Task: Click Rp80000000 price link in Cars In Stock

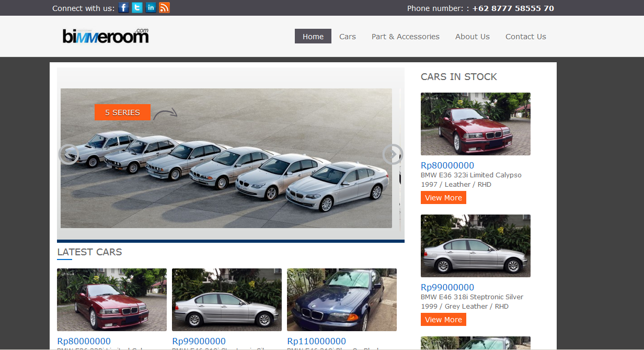Action: tap(447, 166)
